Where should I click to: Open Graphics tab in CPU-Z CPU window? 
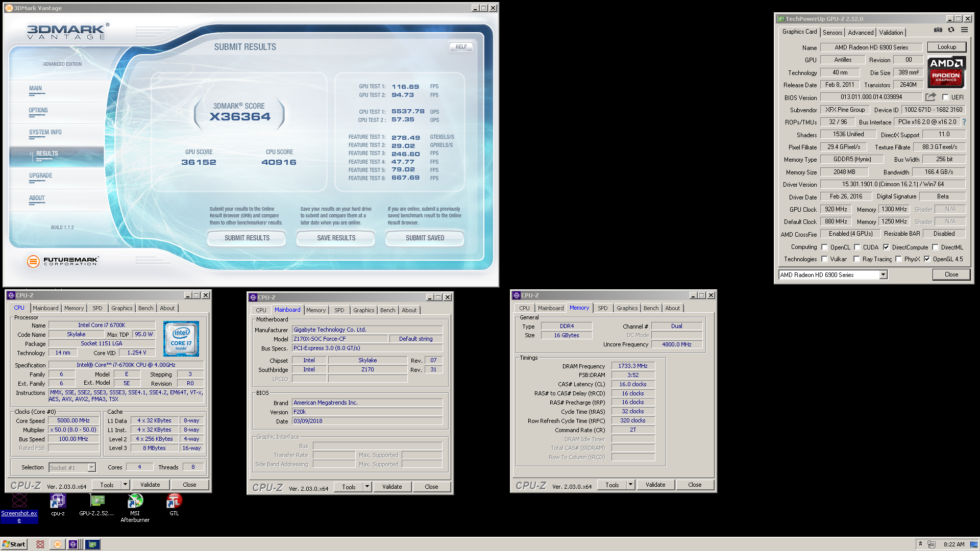(x=122, y=308)
